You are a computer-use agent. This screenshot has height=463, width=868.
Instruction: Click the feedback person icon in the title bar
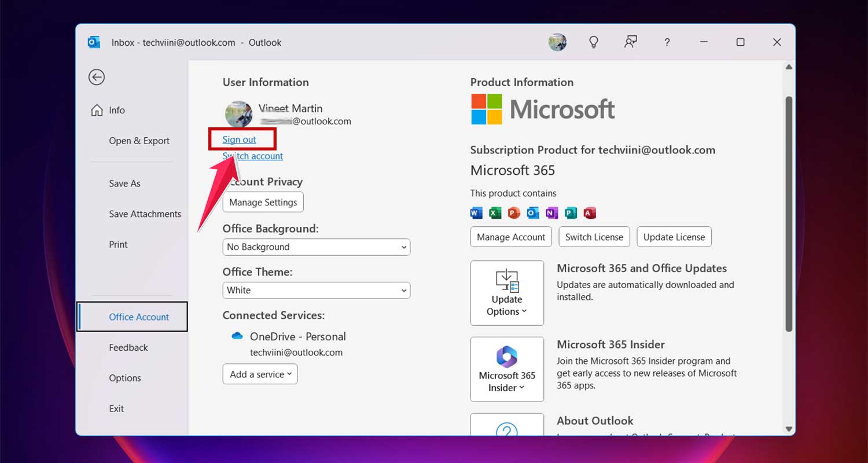(x=631, y=42)
